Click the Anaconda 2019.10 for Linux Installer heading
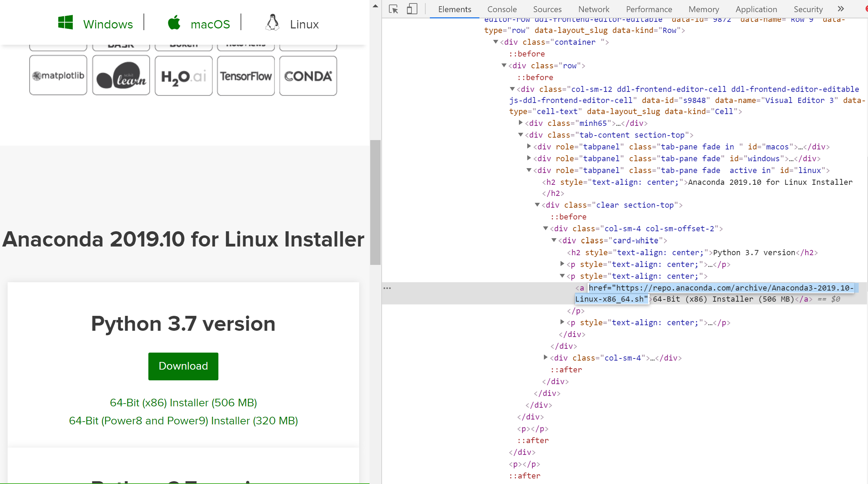The image size is (868, 484). [x=183, y=239]
